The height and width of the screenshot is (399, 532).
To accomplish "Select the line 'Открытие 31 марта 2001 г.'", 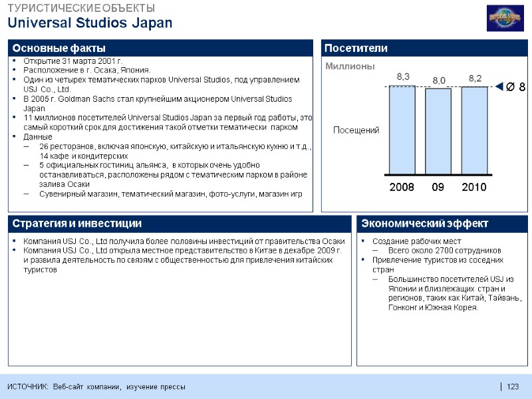I will click(72, 61).
